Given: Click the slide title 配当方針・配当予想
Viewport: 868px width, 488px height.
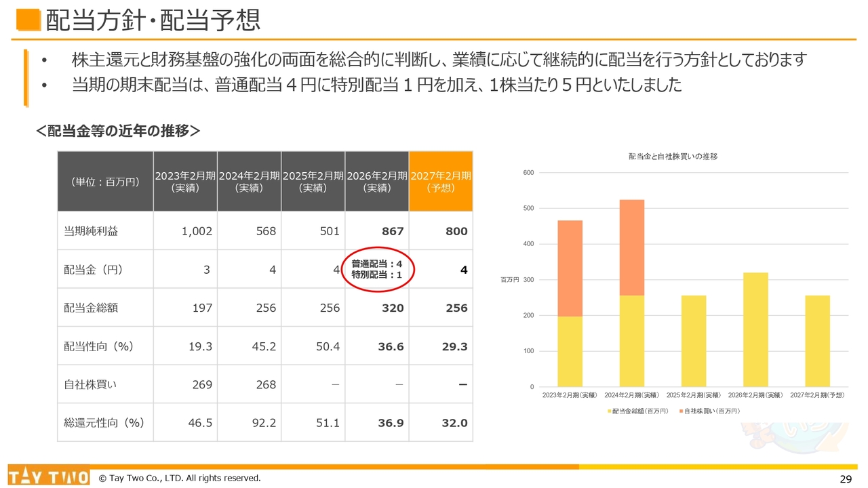Looking at the screenshot, I should [153, 20].
